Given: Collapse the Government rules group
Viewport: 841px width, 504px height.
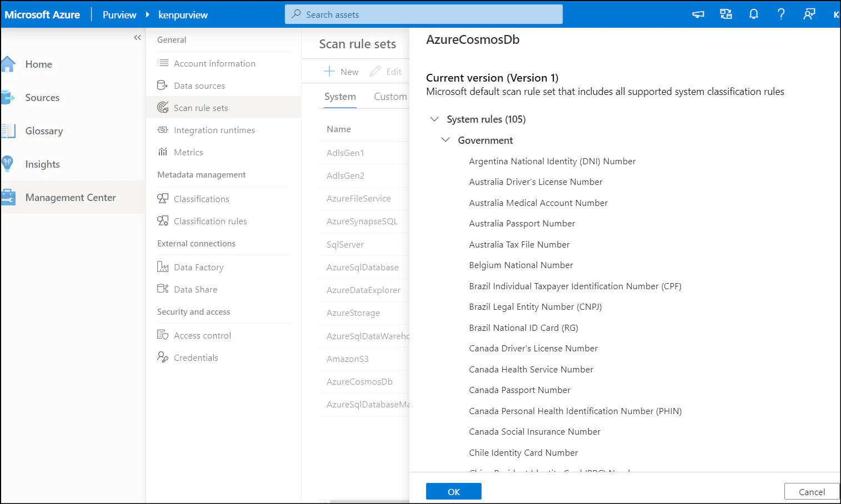Looking at the screenshot, I should [445, 140].
